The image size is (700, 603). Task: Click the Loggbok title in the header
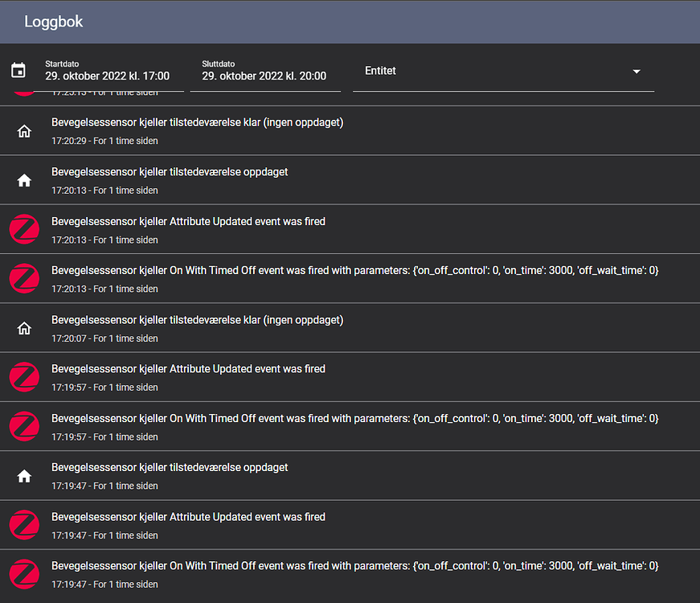pos(54,22)
